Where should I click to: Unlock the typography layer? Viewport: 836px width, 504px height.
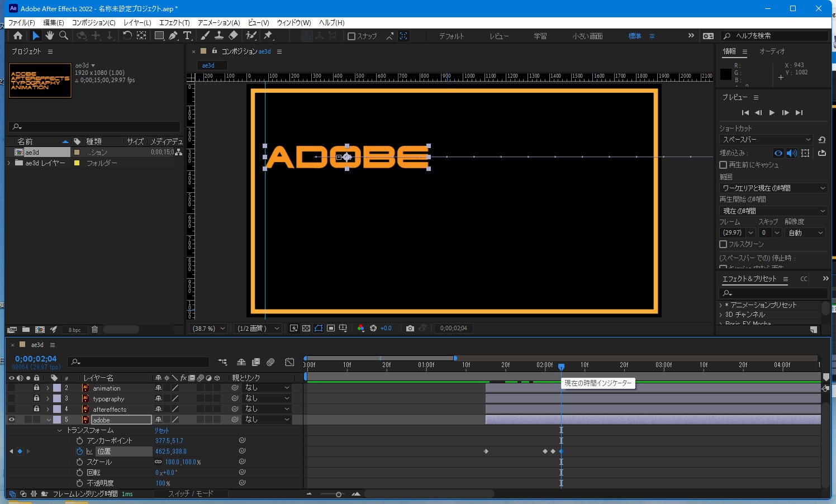[36, 398]
